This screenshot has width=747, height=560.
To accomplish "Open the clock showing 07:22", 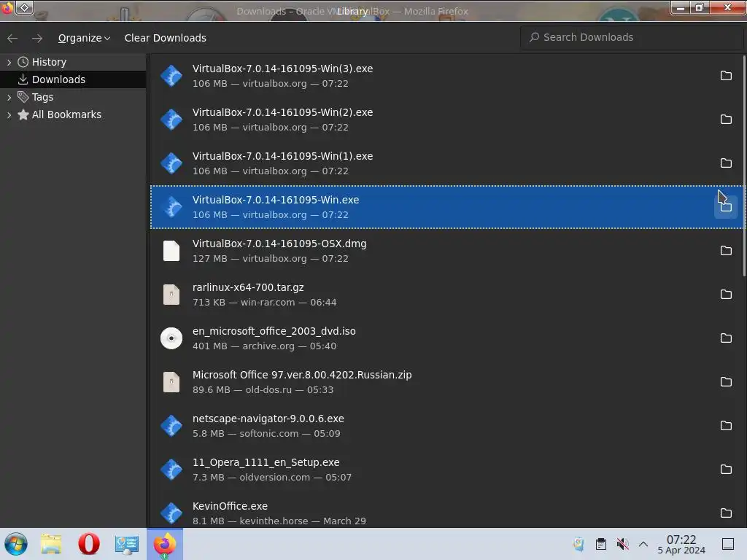I will point(681,544).
